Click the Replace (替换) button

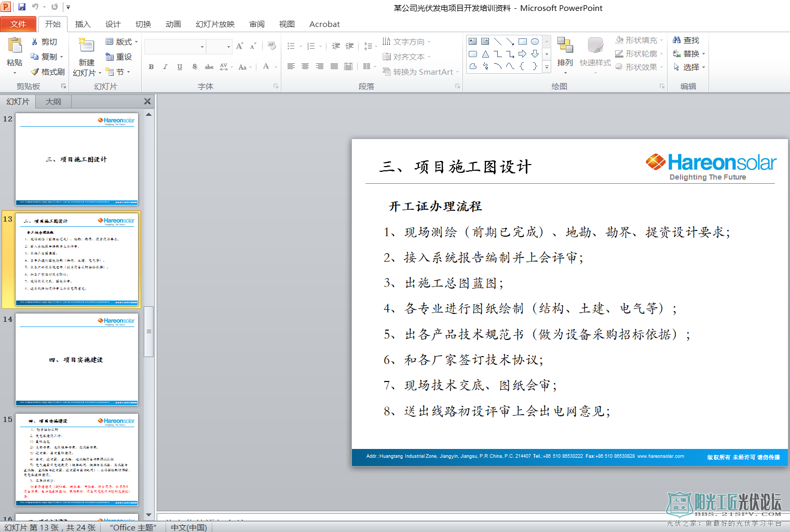(689, 53)
